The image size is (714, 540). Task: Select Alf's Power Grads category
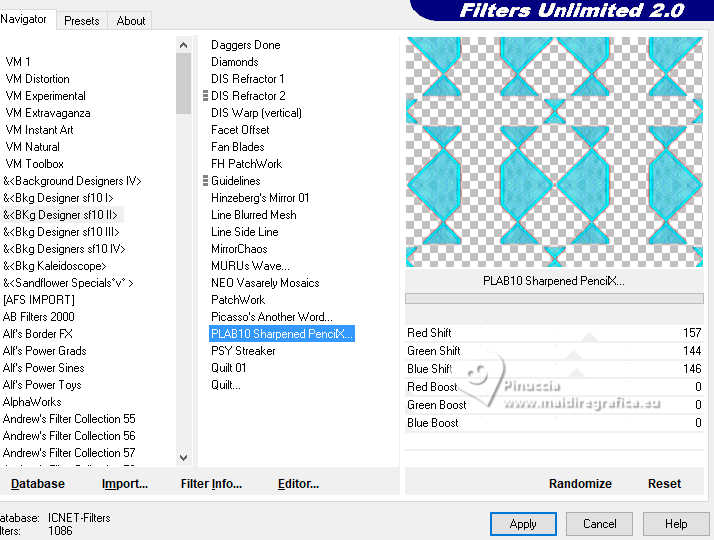pyautogui.click(x=45, y=351)
